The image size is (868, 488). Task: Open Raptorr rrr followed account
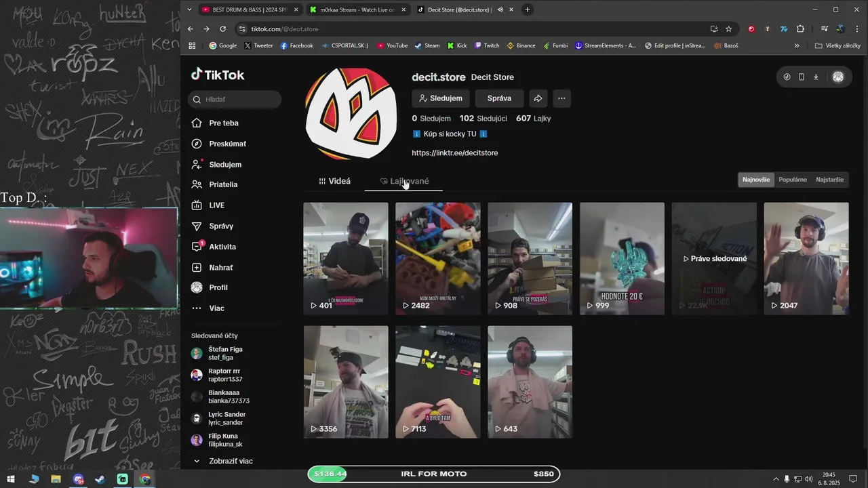coord(224,375)
